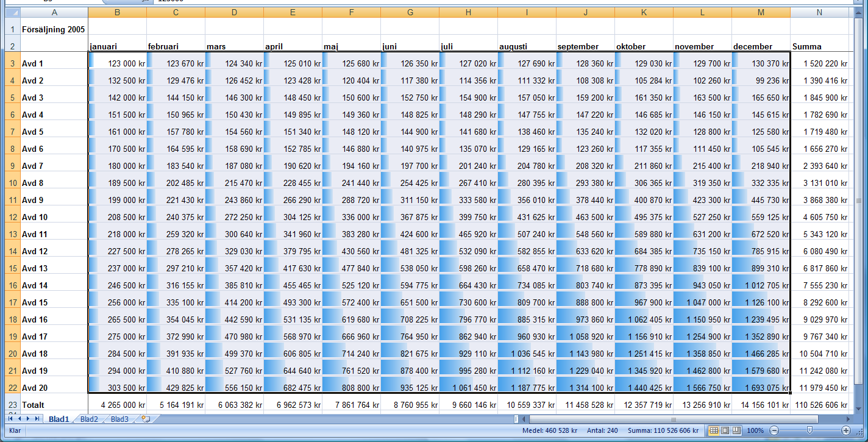Switch to the Blad3 sheet tab
This screenshot has height=442, width=868.
point(119,419)
